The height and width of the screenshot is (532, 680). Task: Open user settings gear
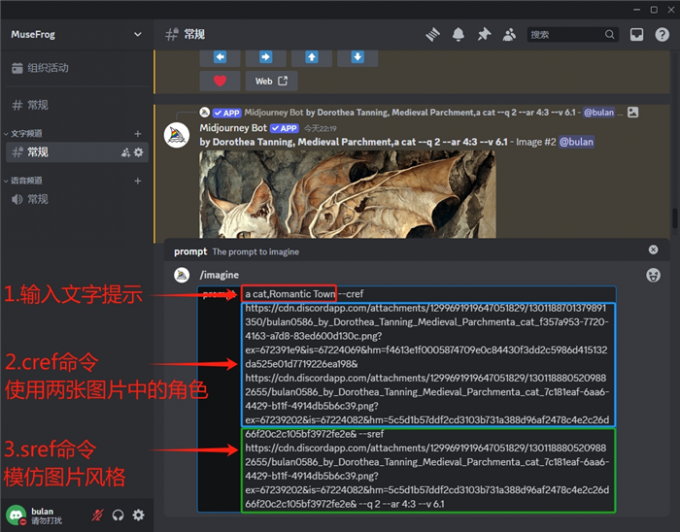pyautogui.click(x=138, y=515)
